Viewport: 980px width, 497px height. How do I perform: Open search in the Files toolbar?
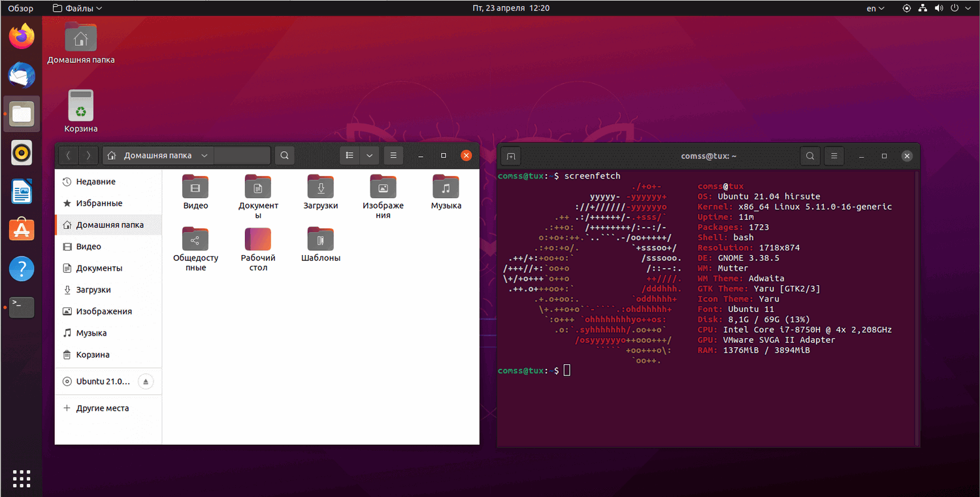coord(284,156)
